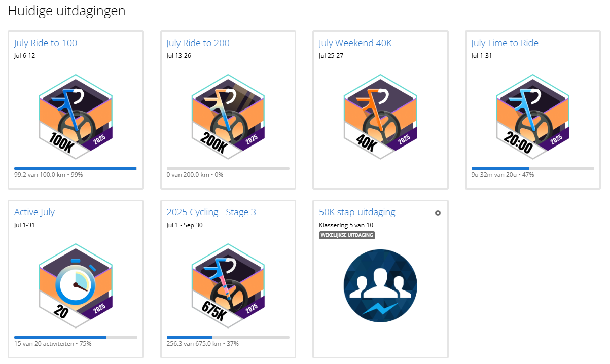Open the 20:00 Time to Ride badge
Screen dimensions: 610x364
[533, 117]
